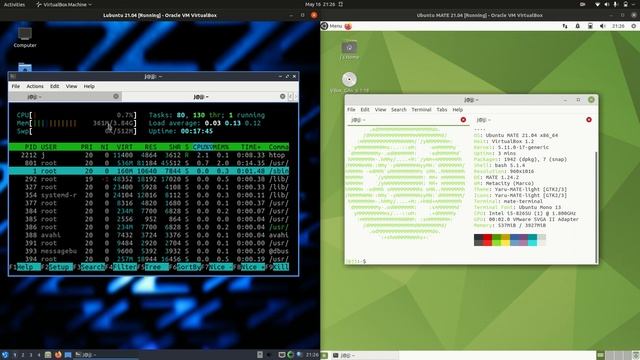Launch Firefox from the MATE top panel
The image size is (640, 360).
(348, 26)
